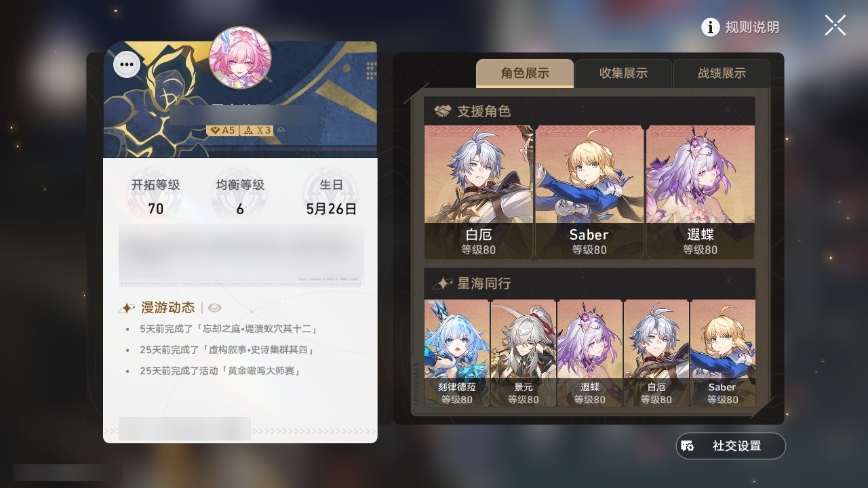The height and width of the screenshot is (488, 868).
Task: Open 景元 in 星海同行 row
Action: tap(524, 353)
